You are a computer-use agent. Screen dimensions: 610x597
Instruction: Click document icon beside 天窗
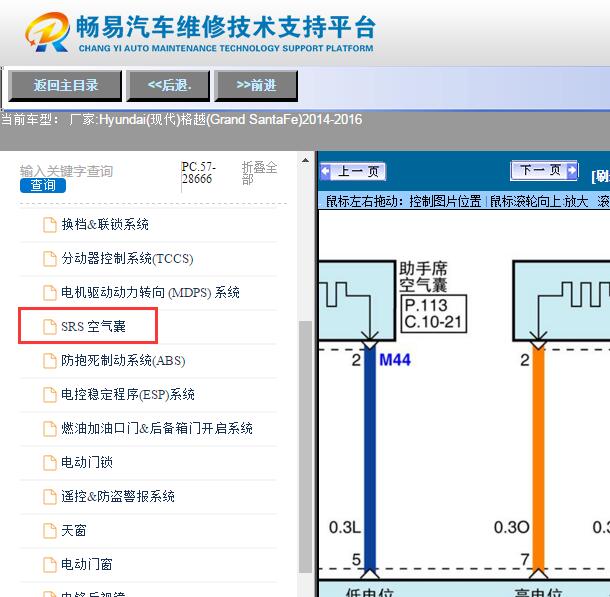click(49, 531)
